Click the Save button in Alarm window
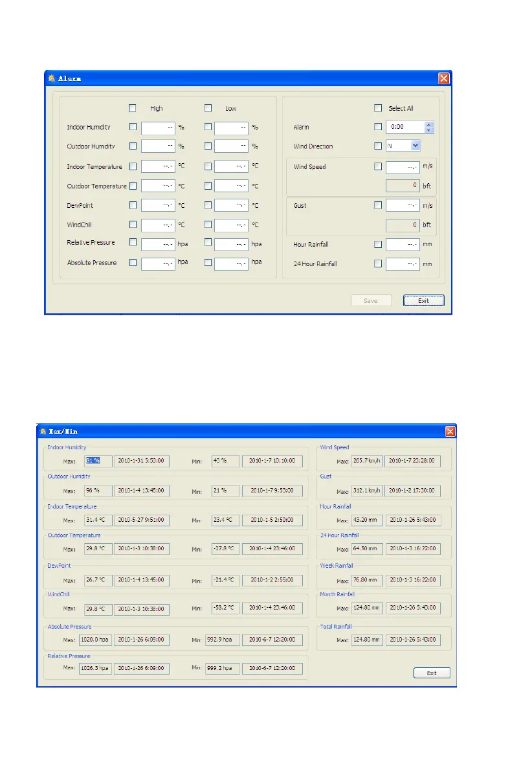 371,300
